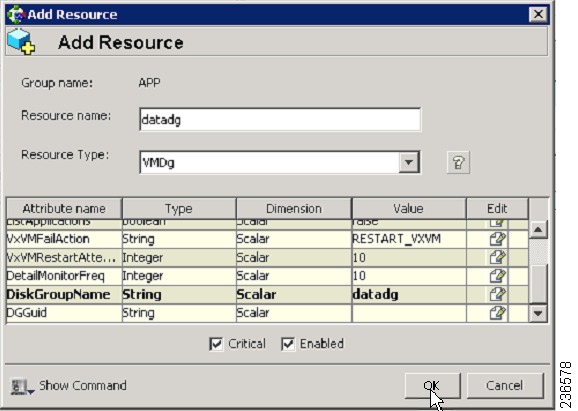Toggle the Critical checkbox
Screen dimensions: 578x411
click(x=216, y=344)
